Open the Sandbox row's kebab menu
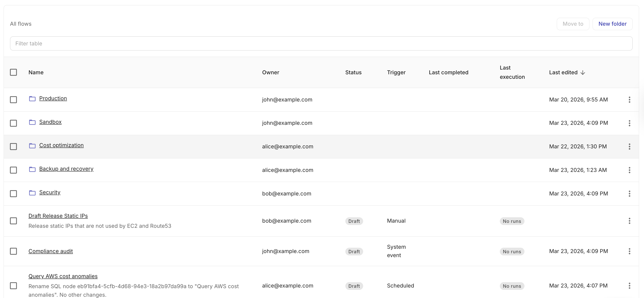 629,123
